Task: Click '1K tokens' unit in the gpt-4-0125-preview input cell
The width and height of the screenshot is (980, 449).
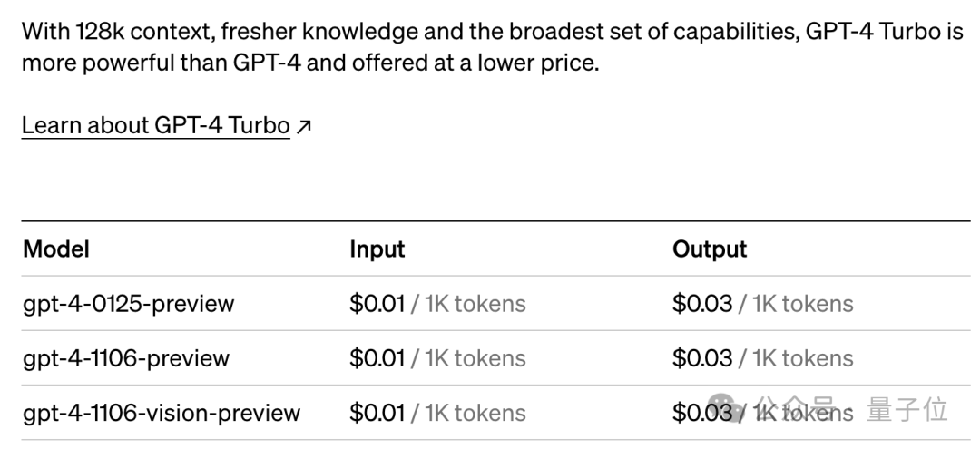Action: [x=475, y=304]
